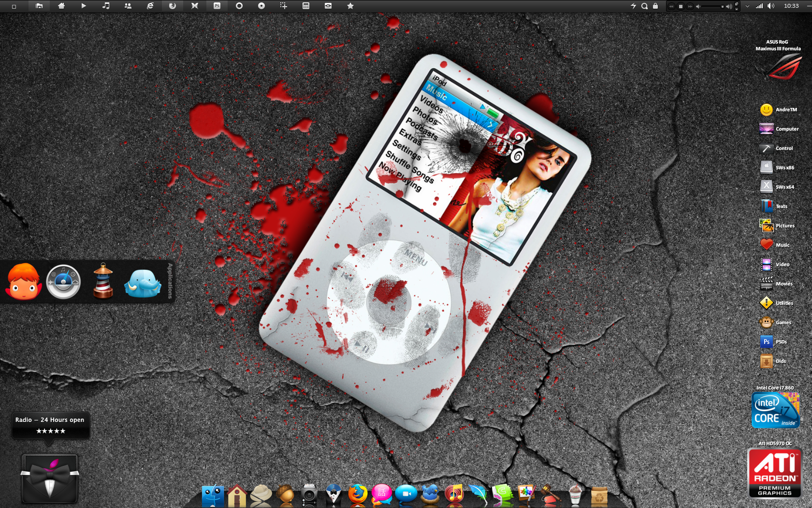Open Internet Explorer icon in the top bar

point(150,6)
